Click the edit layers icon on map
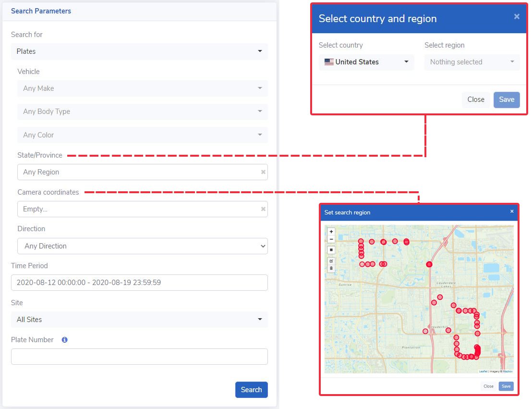The height and width of the screenshot is (409, 532). (331, 260)
